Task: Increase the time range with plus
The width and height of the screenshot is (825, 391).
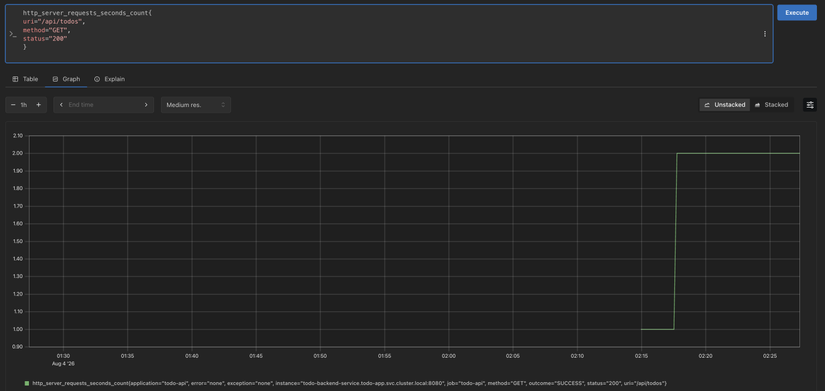Action: coord(38,105)
